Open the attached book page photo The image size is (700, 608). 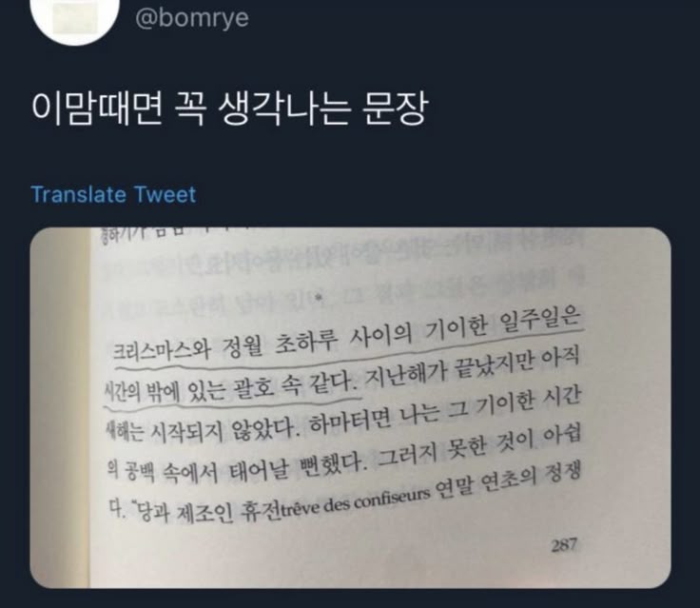(350, 407)
